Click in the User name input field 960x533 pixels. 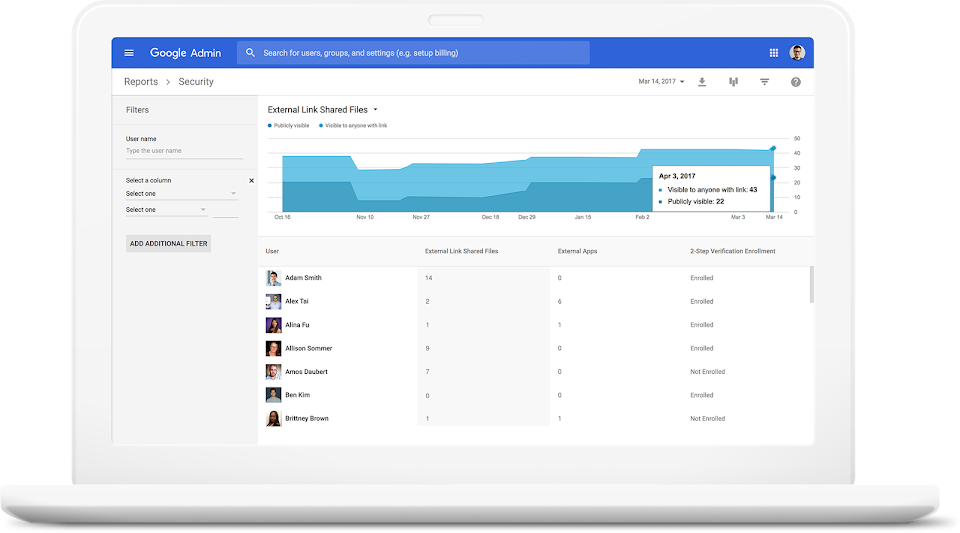(x=184, y=151)
